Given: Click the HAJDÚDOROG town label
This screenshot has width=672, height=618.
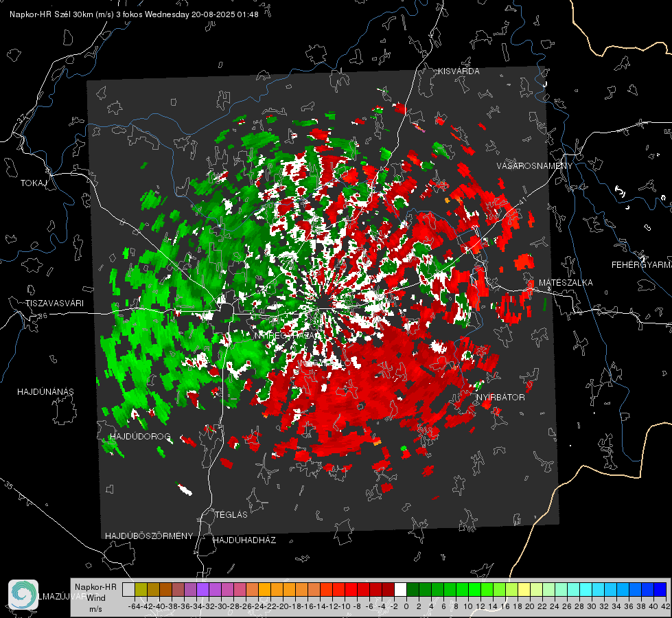Looking at the screenshot, I should pos(140,437).
